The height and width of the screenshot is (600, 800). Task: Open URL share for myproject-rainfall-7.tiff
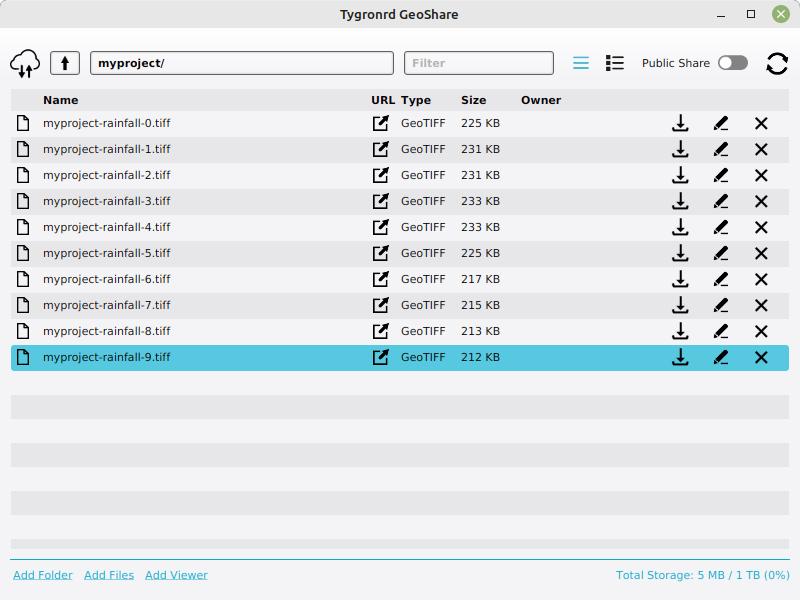[x=380, y=305]
